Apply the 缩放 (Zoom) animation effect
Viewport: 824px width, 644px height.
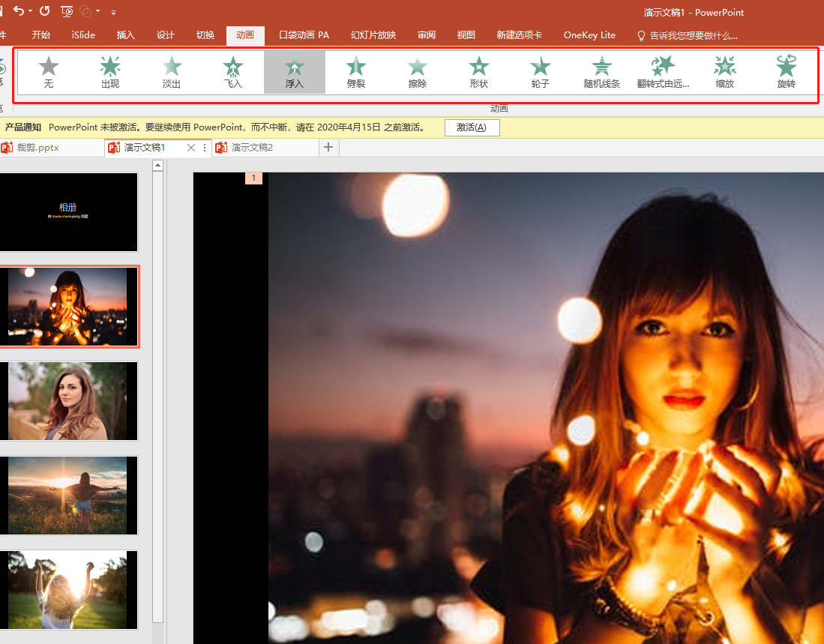725,72
